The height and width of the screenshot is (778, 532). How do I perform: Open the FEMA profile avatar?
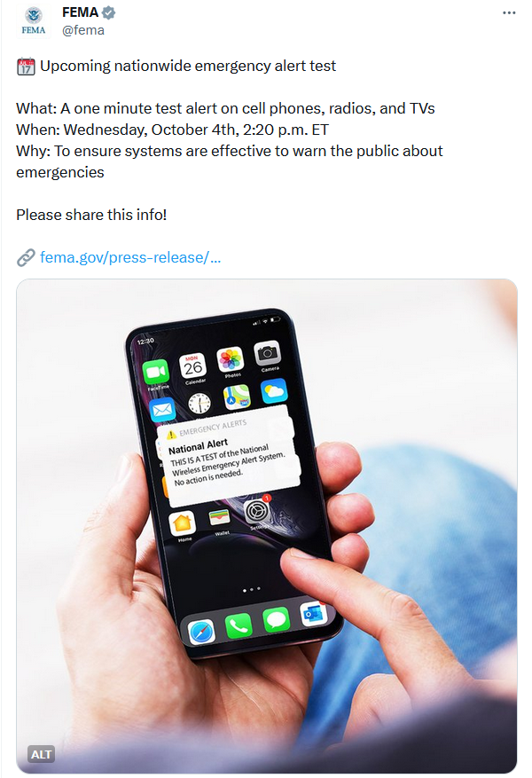33,20
